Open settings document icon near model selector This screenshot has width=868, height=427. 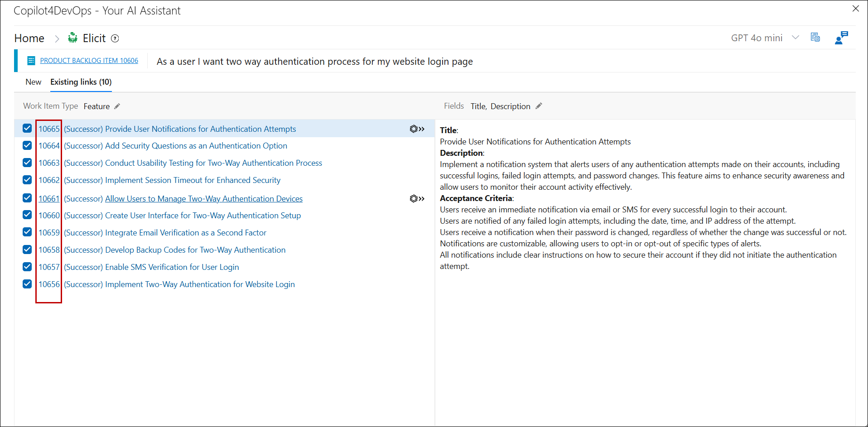point(815,38)
